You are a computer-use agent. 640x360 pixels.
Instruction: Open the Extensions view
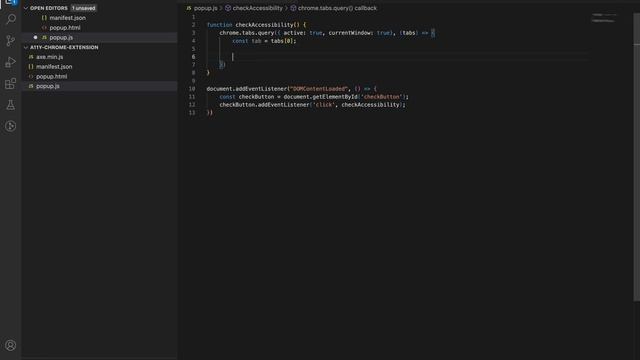(11, 84)
